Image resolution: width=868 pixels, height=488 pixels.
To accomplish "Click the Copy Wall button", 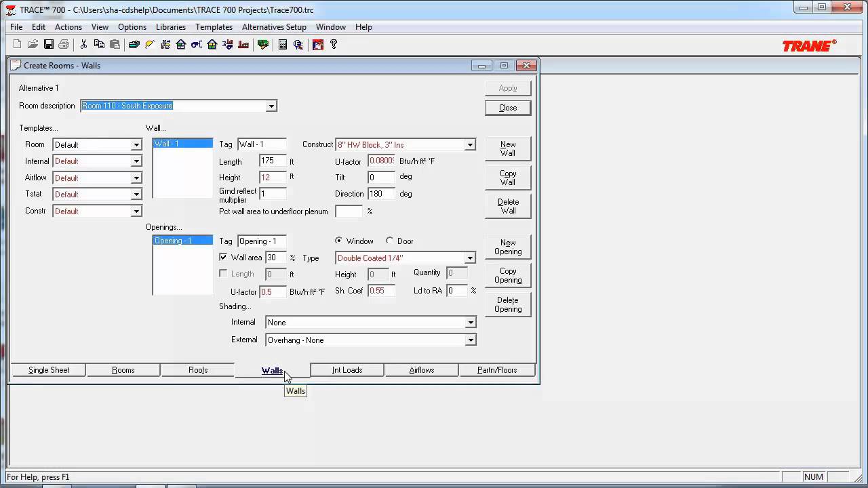I will point(508,178).
